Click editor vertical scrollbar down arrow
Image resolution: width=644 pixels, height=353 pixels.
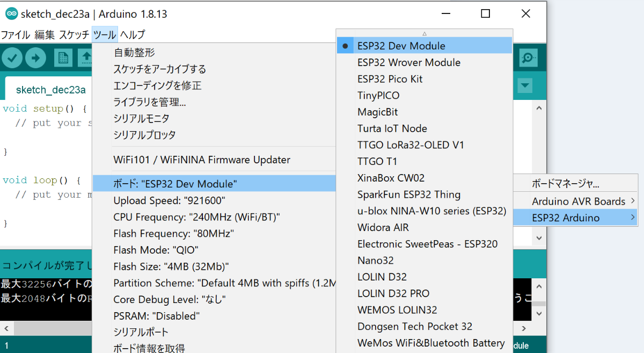[x=540, y=237]
